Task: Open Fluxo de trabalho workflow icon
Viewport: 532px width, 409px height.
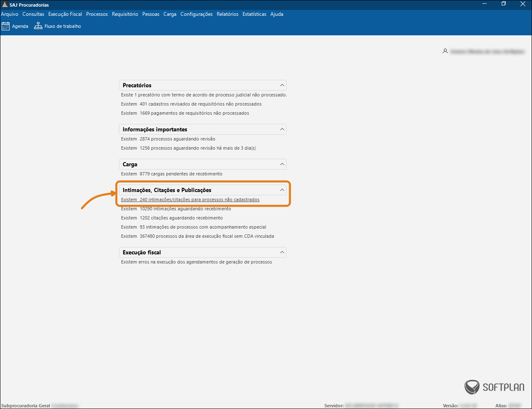Action: [x=38, y=26]
